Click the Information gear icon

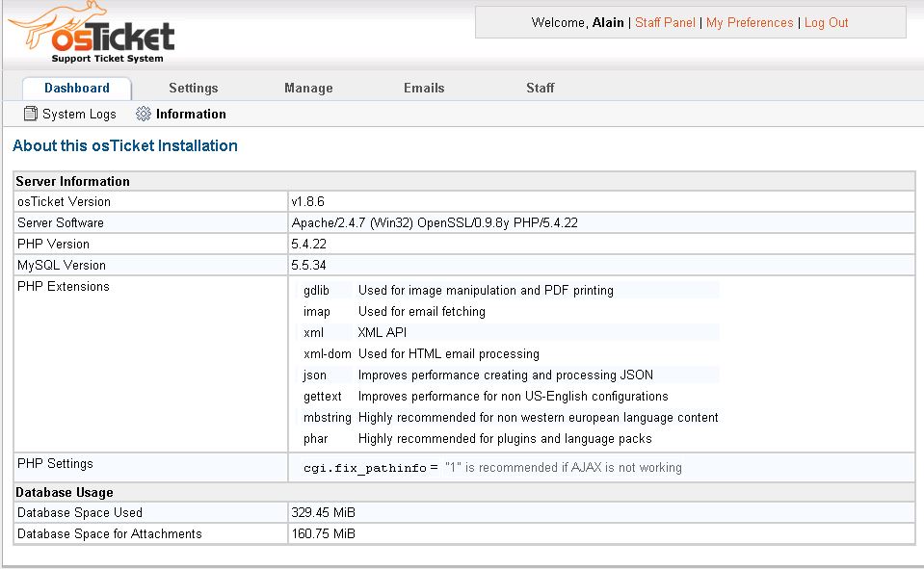point(144,114)
